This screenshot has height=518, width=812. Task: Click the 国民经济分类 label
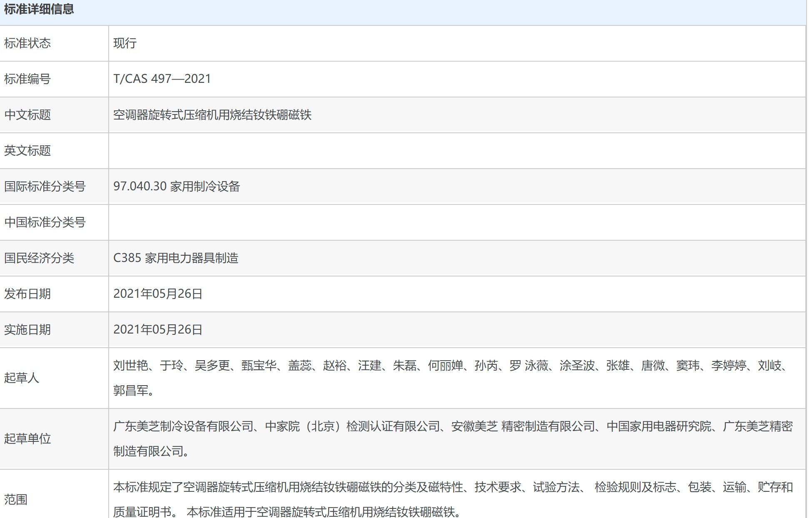coord(39,258)
